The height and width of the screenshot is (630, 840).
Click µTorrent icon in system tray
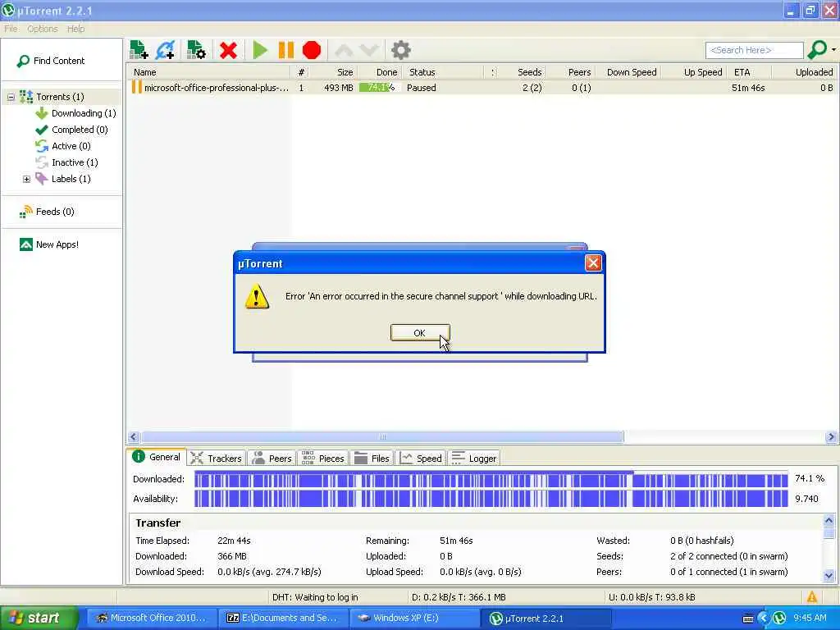779,618
